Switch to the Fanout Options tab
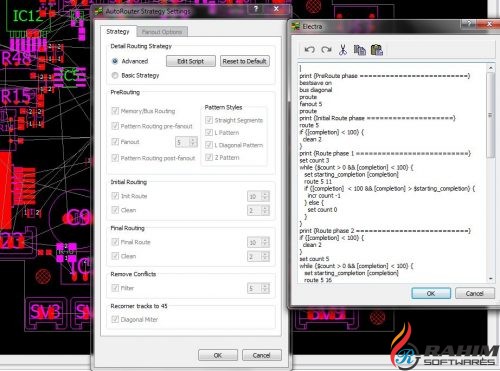This screenshot has height=371, width=500. pyautogui.click(x=162, y=32)
